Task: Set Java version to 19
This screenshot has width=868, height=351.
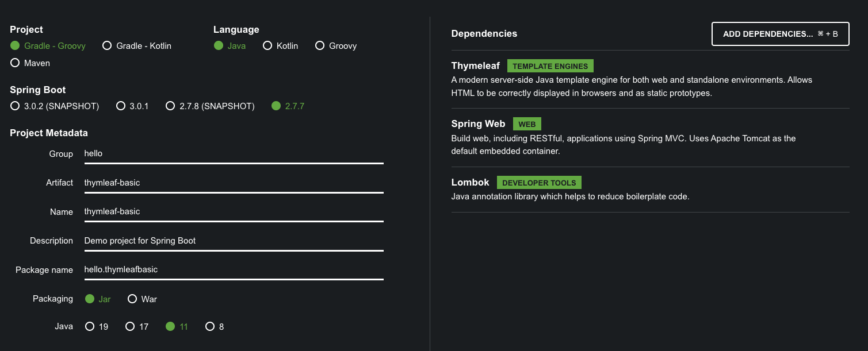Action: point(97,327)
